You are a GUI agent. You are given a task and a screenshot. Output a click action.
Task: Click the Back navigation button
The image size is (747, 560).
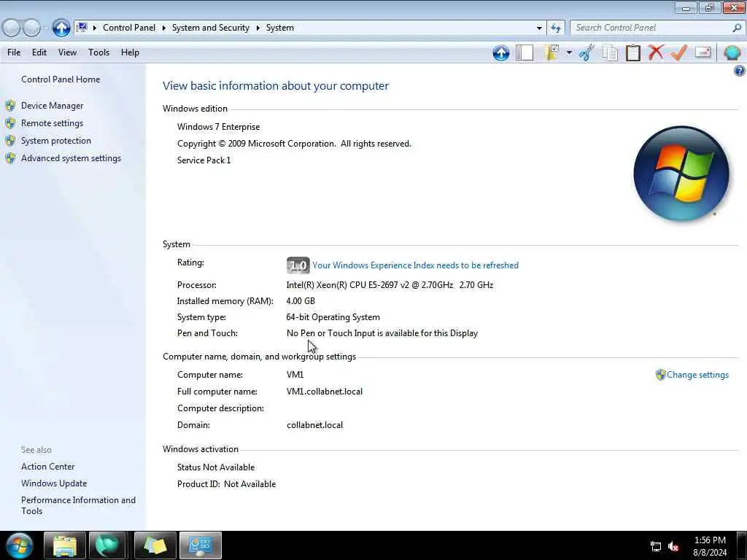tap(12, 28)
